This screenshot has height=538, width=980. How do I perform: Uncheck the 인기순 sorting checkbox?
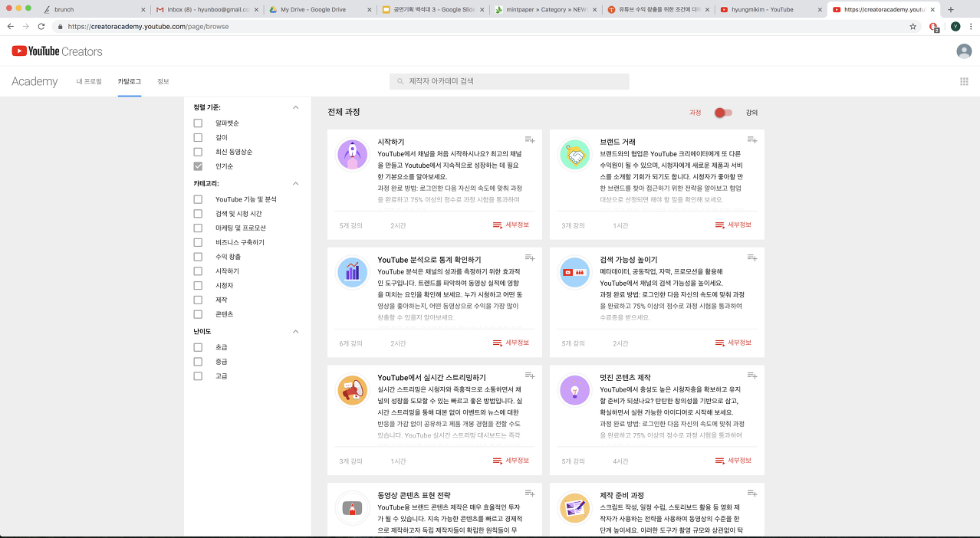[x=197, y=166]
